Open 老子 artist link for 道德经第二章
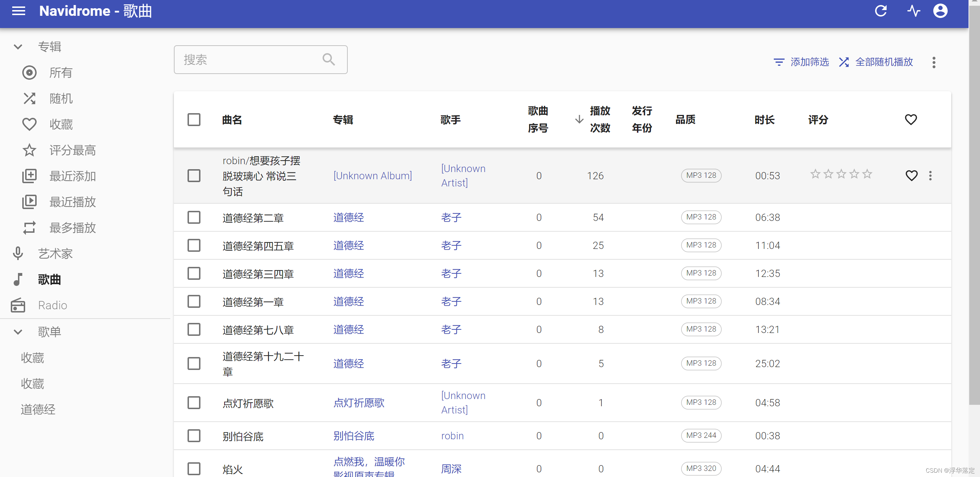 (451, 218)
